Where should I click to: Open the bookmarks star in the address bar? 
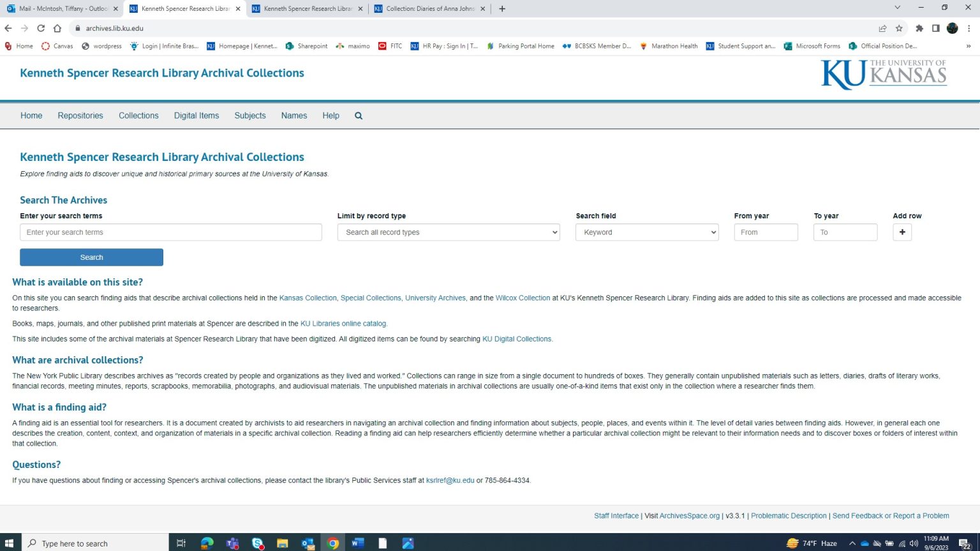(x=900, y=28)
